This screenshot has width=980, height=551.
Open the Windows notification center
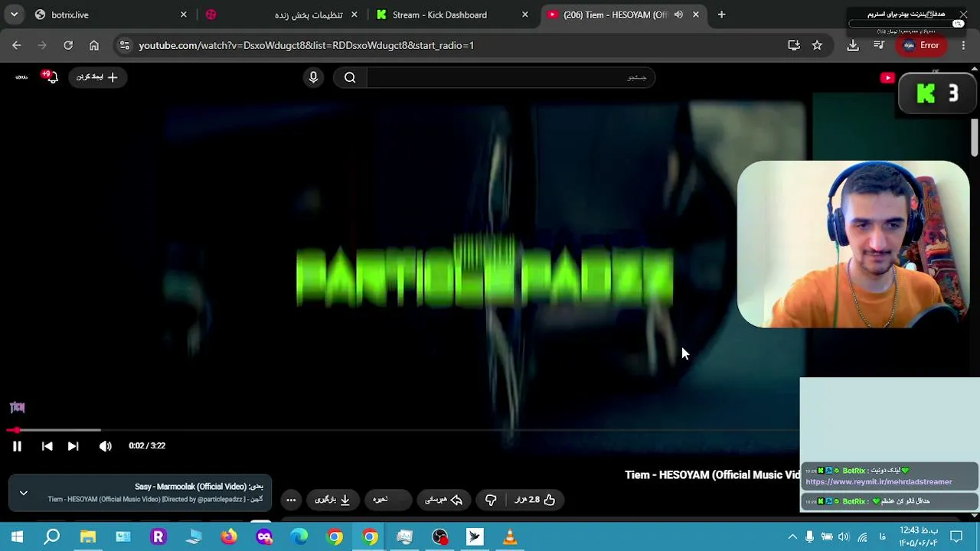(x=955, y=537)
